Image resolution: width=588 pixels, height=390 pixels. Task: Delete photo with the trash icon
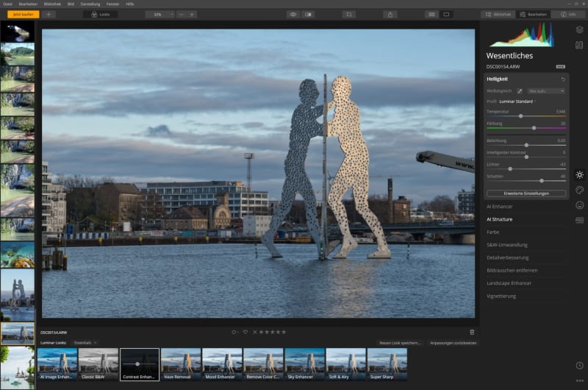pyautogui.click(x=472, y=332)
